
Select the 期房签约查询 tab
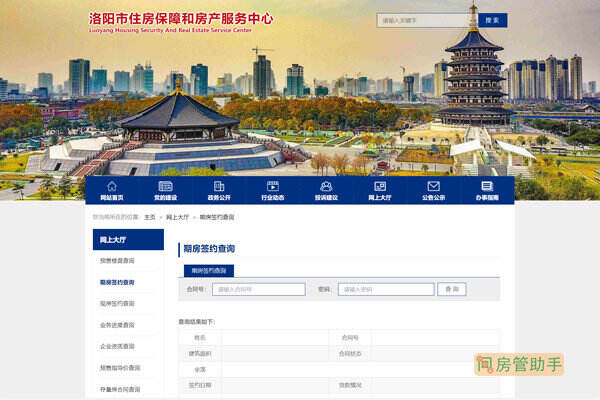209,270
